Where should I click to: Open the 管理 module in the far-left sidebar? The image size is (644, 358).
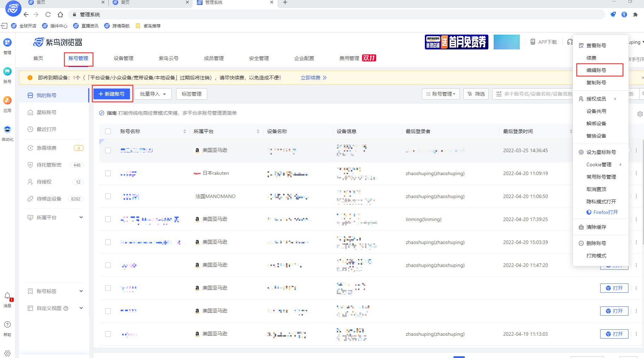coord(7,46)
